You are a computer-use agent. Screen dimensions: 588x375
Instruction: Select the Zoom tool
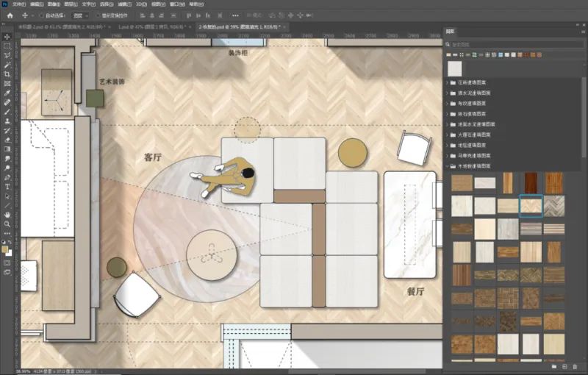pyautogui.click(x=7, y=224)
